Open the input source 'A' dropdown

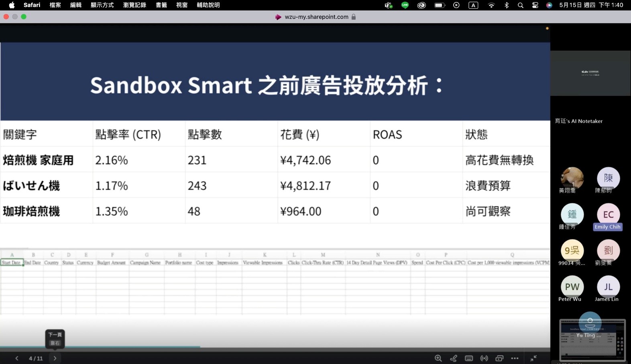point(473,5)
